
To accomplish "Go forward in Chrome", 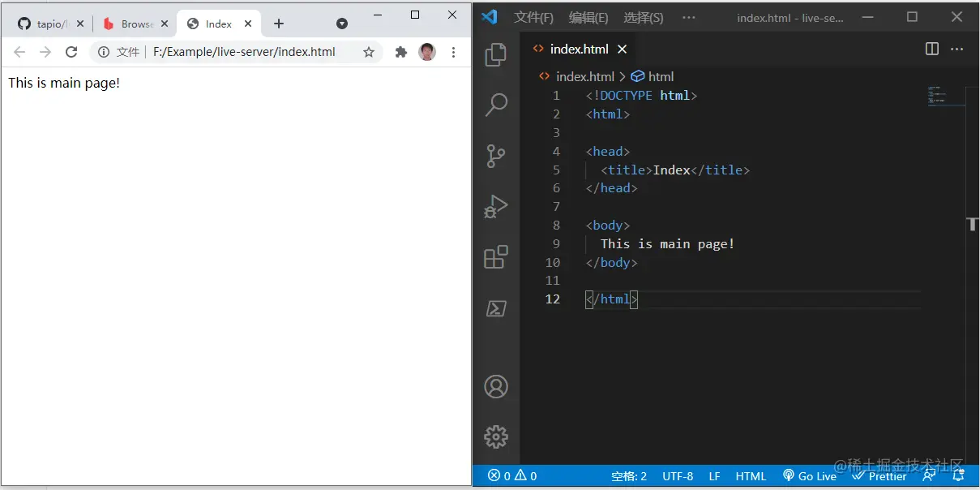I will [x=45, y=52].
